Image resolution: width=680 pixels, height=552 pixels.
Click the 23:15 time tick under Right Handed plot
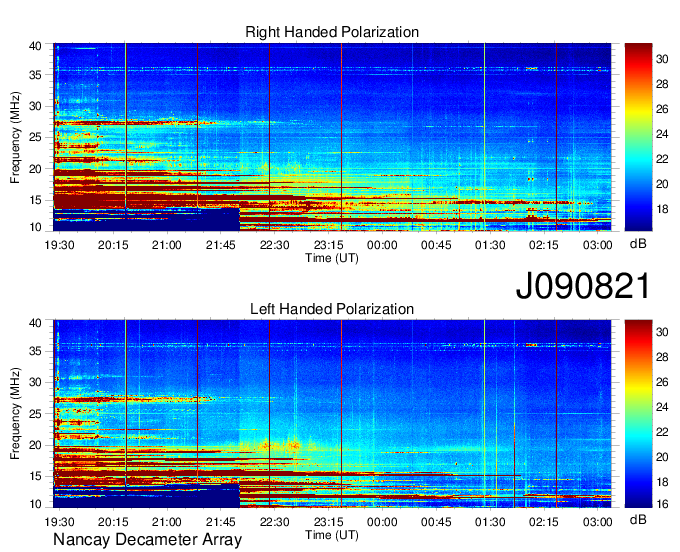[328, 245]
